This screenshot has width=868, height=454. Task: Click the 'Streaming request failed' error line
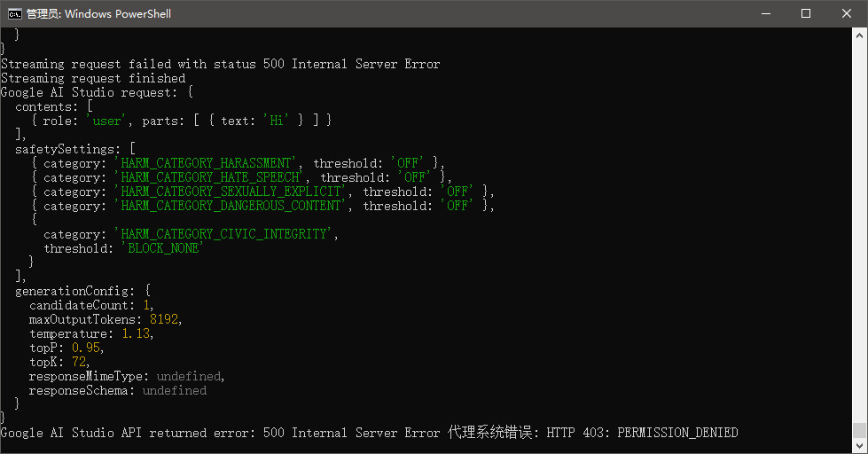pos(220,64)
